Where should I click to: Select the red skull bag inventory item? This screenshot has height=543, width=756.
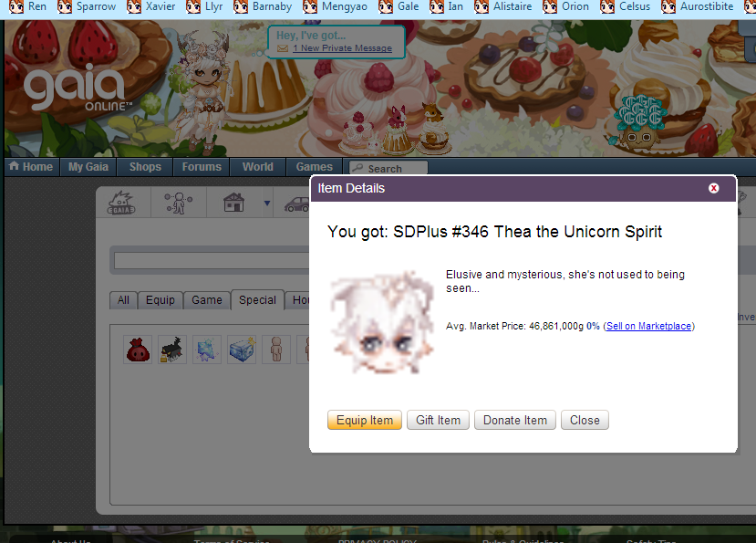pyautogui.click(x=138, y=350)
